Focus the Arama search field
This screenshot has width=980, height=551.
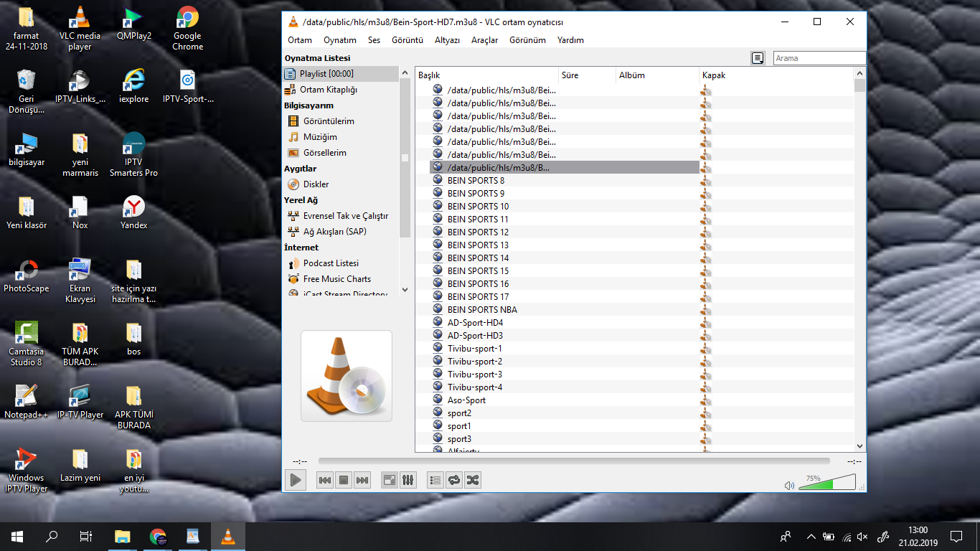point(819,58)
